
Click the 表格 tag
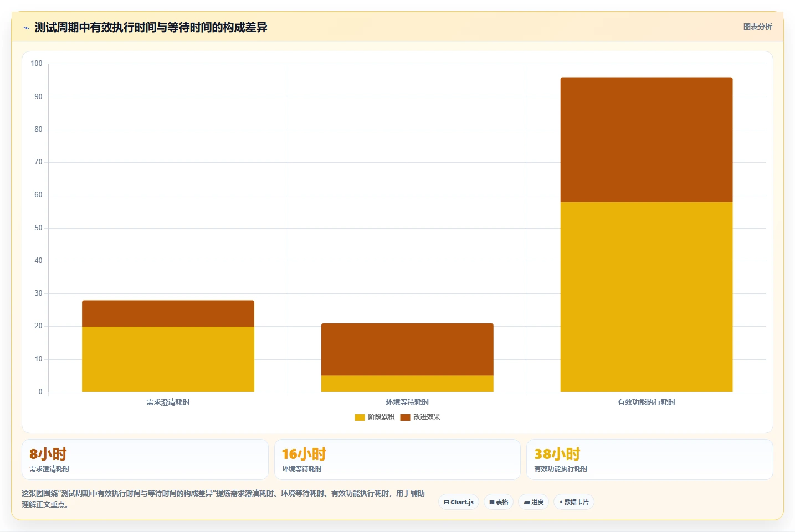click(x=499, y=502)
